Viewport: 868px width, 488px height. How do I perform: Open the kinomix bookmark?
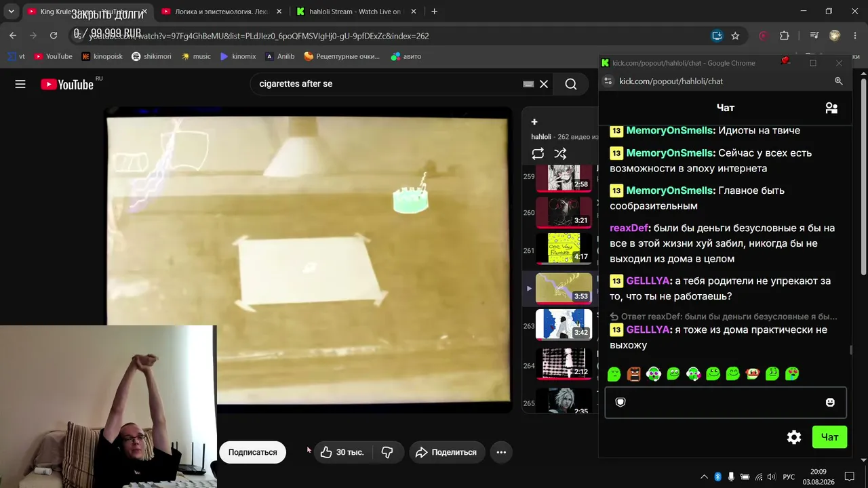point(238,56)
